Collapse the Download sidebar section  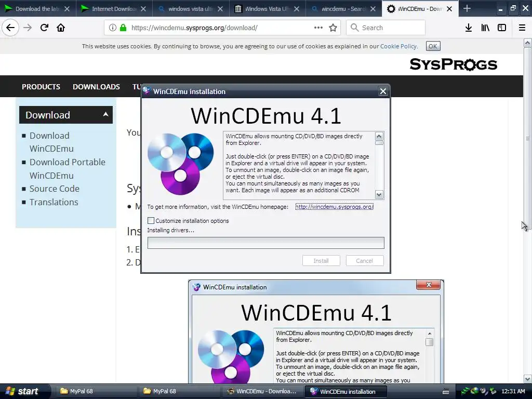(x=105, y=114)
